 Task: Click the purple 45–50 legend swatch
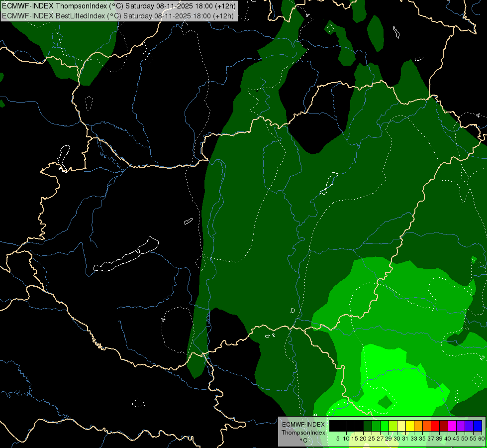coord(461,426)
